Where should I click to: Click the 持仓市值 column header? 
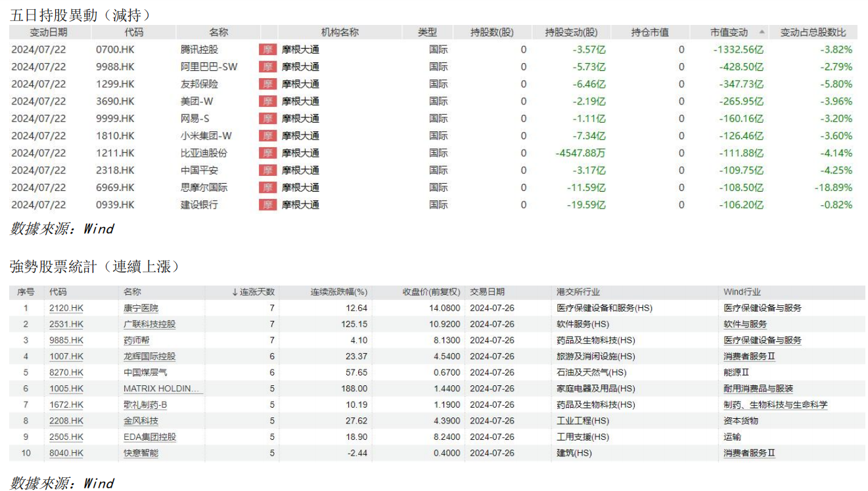[650, 32]
